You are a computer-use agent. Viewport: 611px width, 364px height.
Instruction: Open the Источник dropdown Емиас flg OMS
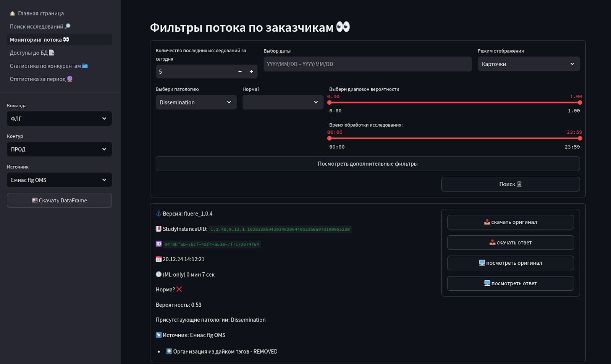tap(59, 180)
